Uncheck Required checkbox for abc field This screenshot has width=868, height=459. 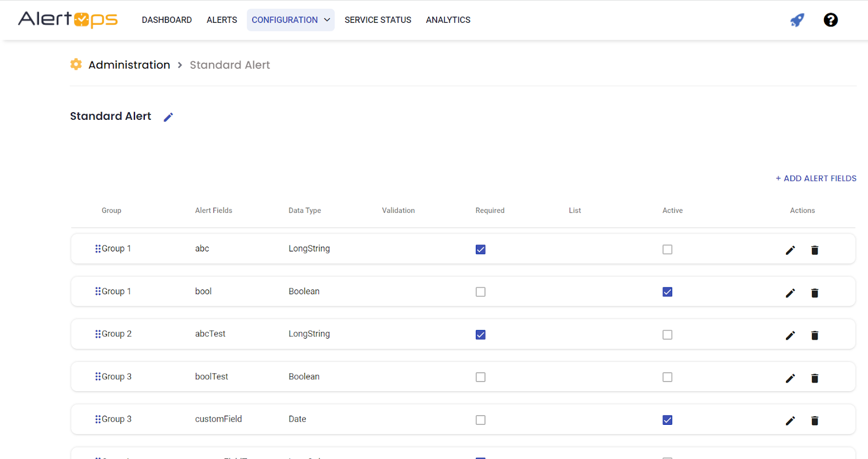coord(480,249)
